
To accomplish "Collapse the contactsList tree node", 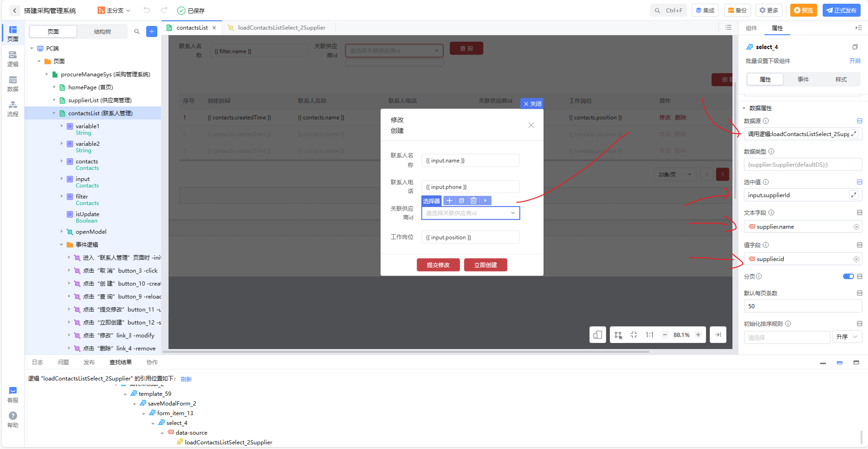I will [54, 113].
